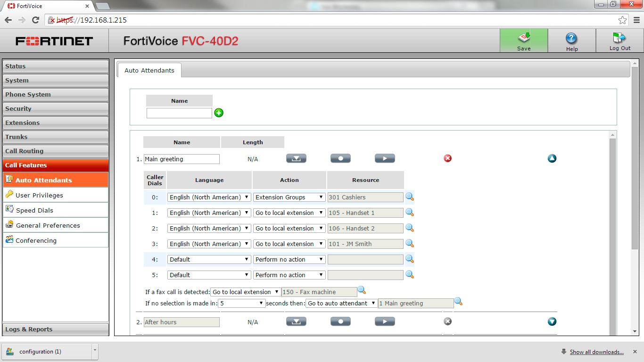Open configuration download options arrow

pos(95,351)
